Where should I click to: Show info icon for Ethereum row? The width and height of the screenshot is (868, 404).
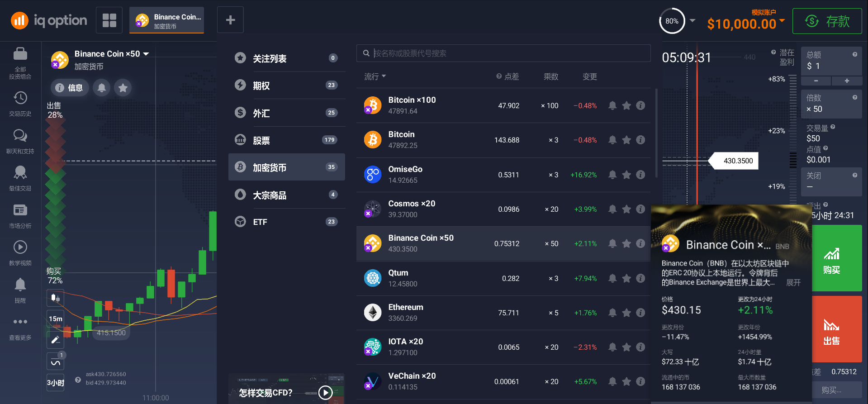click(x=640, y=313)
